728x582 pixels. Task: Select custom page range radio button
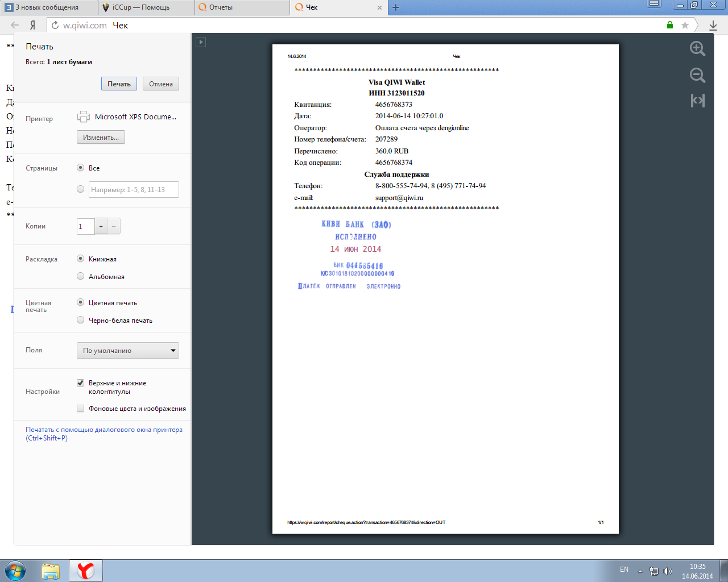(80, 189)
